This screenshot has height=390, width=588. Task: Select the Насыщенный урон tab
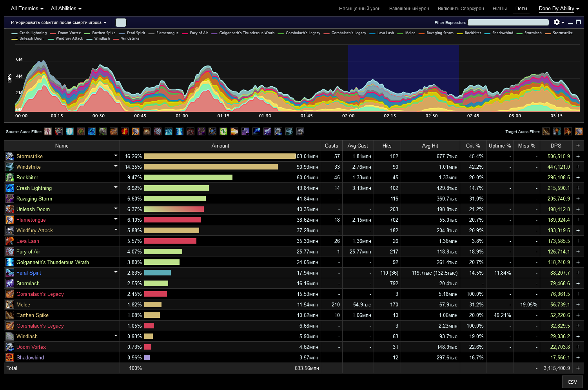click(359, 9)
